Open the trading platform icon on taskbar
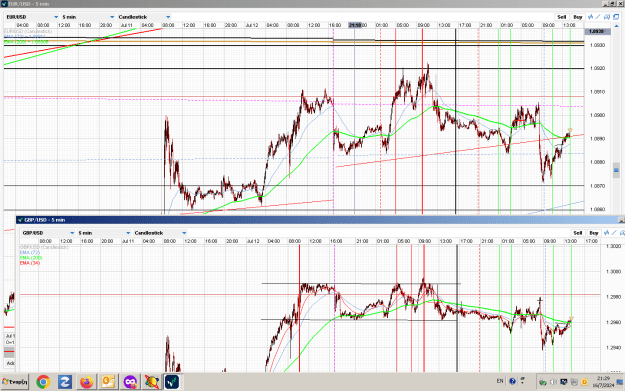 pyautogui.click(x=172, y=382)
